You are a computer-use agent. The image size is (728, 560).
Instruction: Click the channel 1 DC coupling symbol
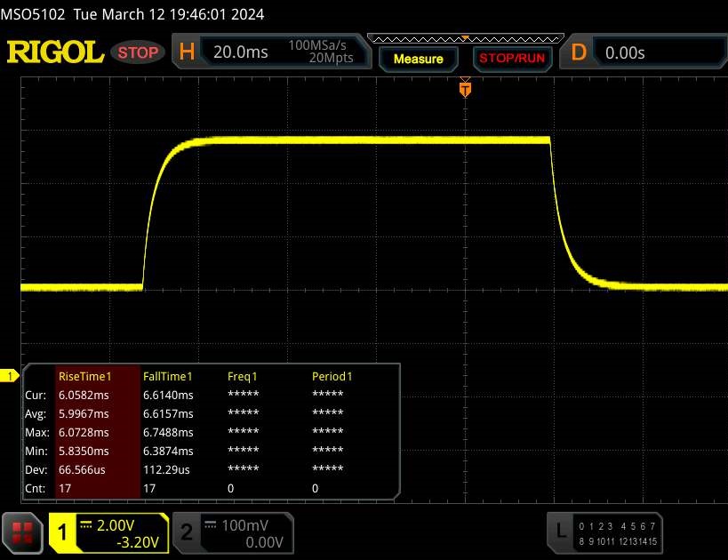[87, 524]
